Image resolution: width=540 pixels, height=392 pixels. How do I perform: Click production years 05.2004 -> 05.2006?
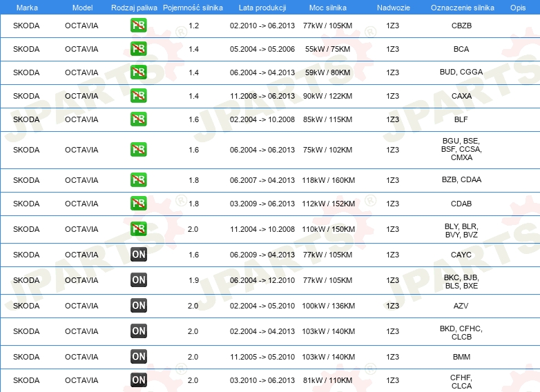pyautogui.click(x=262, y=49)
